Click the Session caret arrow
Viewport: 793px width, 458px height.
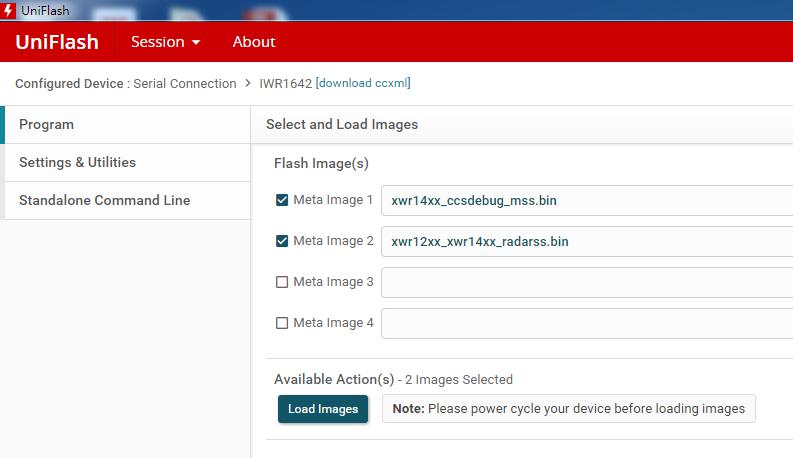coord(196,42)
